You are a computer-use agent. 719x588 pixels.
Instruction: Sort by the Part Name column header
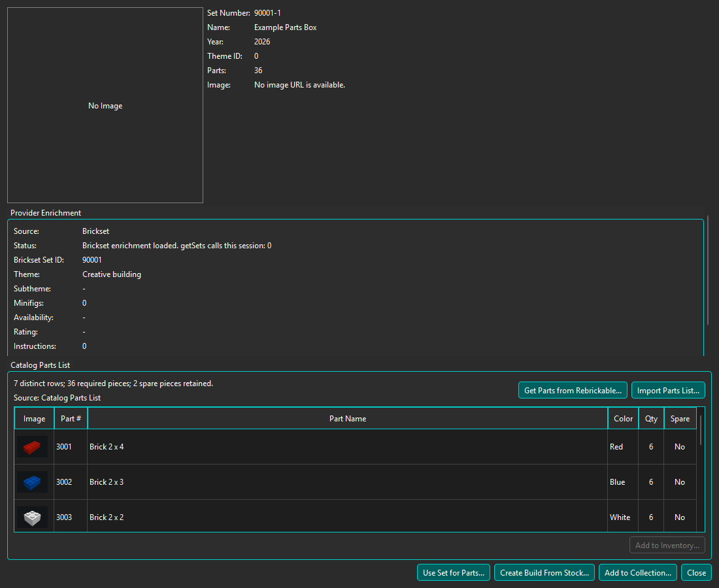348,418
